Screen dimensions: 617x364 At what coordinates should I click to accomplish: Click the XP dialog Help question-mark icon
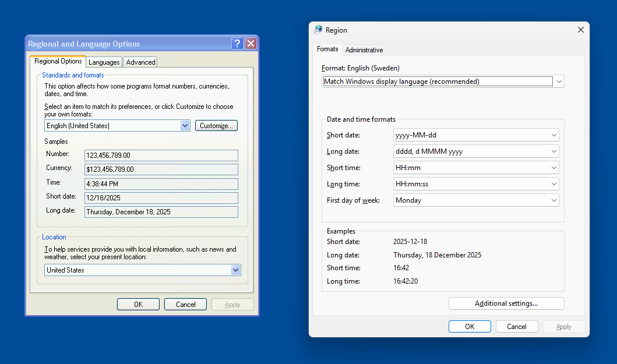coord(237,44)
